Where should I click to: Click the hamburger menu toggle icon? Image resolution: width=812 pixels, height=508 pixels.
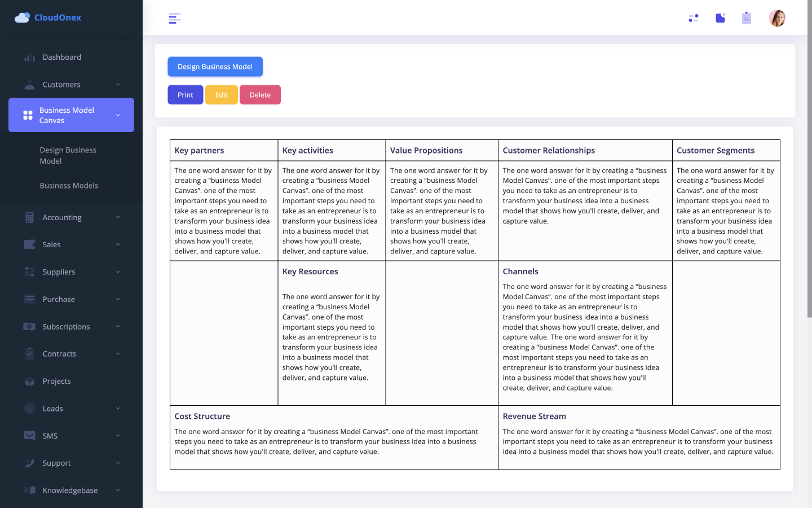(174, 18)
